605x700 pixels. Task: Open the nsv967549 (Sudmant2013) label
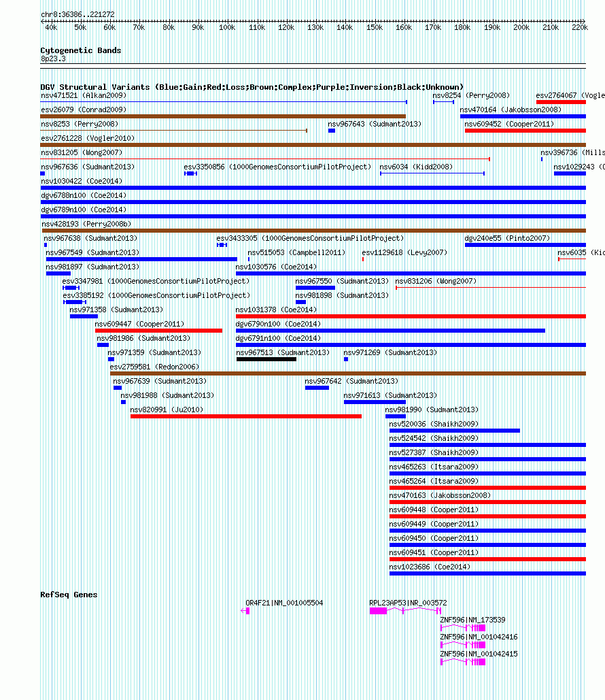92,252
